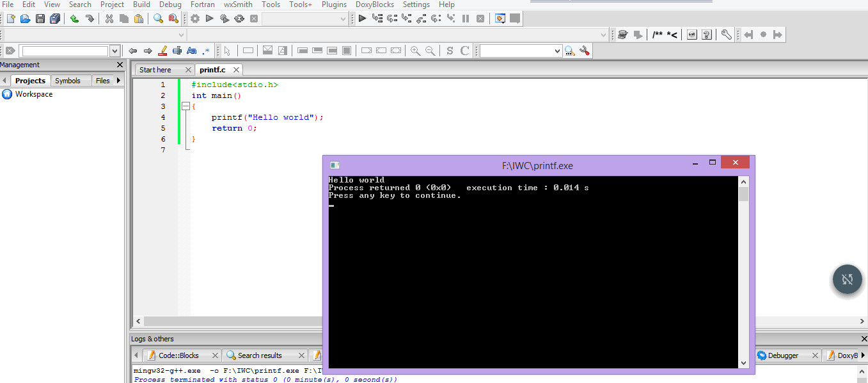Open the incremental search text dropdown arrow
This screenshot has width=868, height=383.
115,51
